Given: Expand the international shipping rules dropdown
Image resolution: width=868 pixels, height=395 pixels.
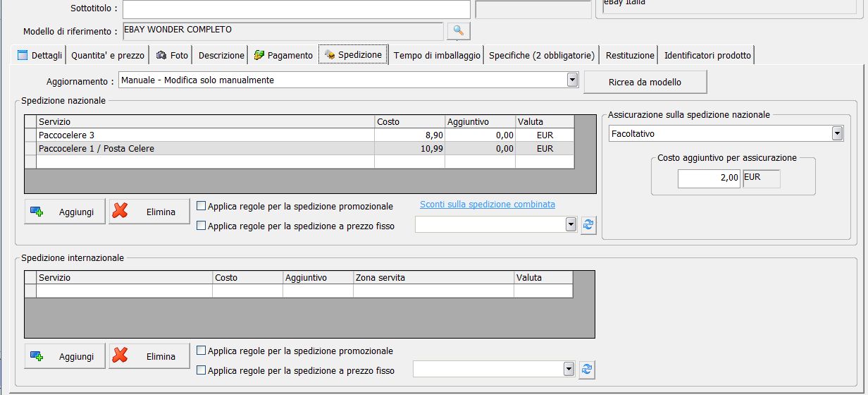Looking at the screenshot, I should tap(569, 370).
